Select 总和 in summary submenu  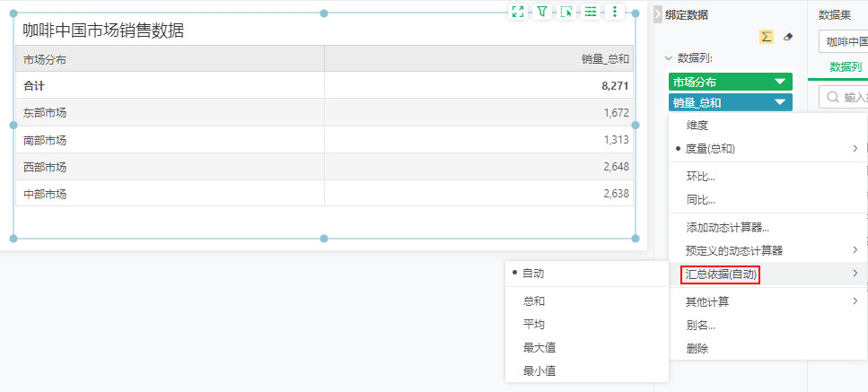[534, 301]
